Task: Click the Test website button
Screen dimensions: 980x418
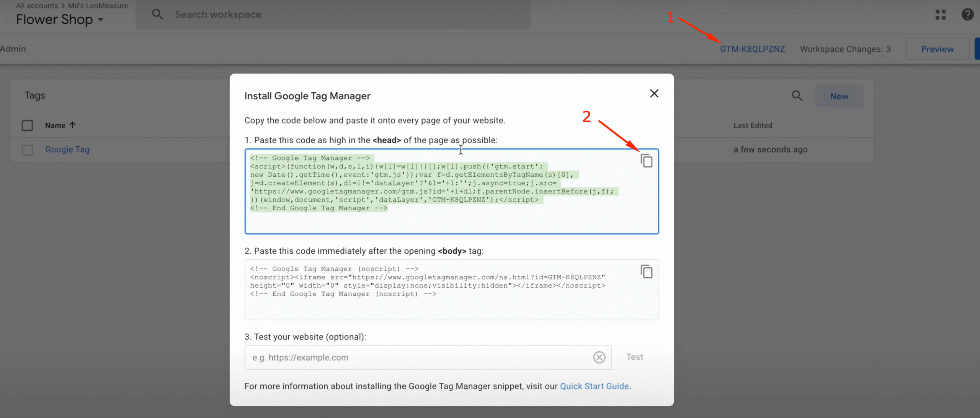Action: point(635,357)
